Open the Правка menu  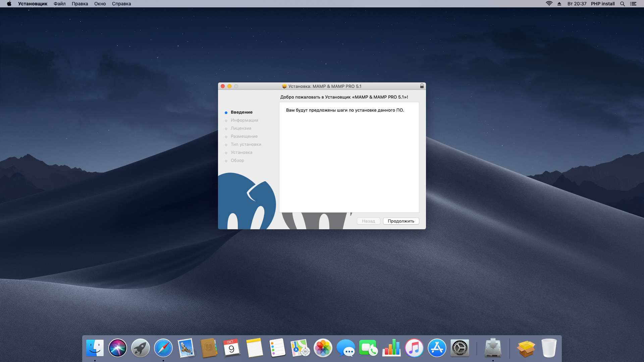[80, 4]
